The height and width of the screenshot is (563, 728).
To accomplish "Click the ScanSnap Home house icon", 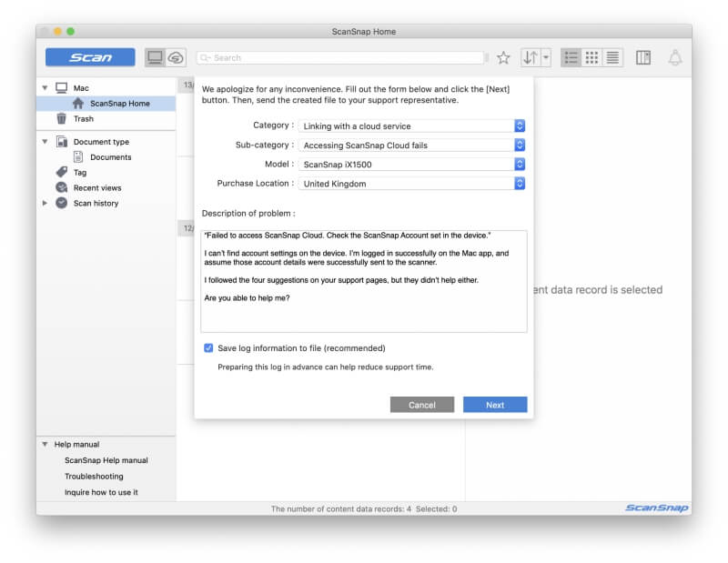I will coord(78,103).
